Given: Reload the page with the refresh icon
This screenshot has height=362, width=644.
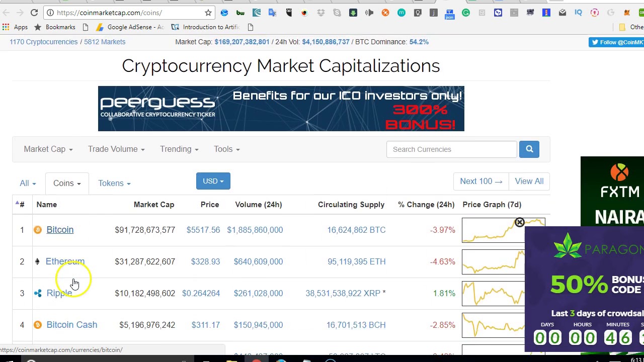Looking at the screenshot, I should pyautogui.click(x=34, y=13).
